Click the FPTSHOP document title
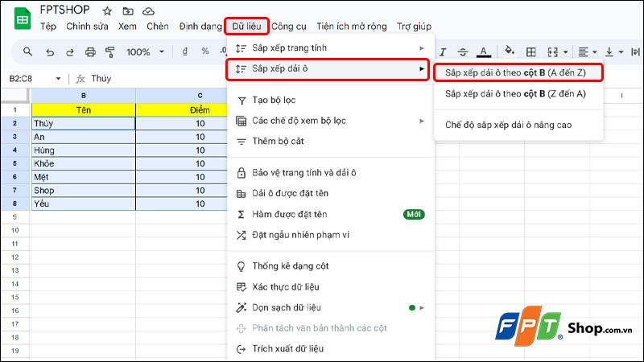Viewport: 644px width, 362px height. 64,10
